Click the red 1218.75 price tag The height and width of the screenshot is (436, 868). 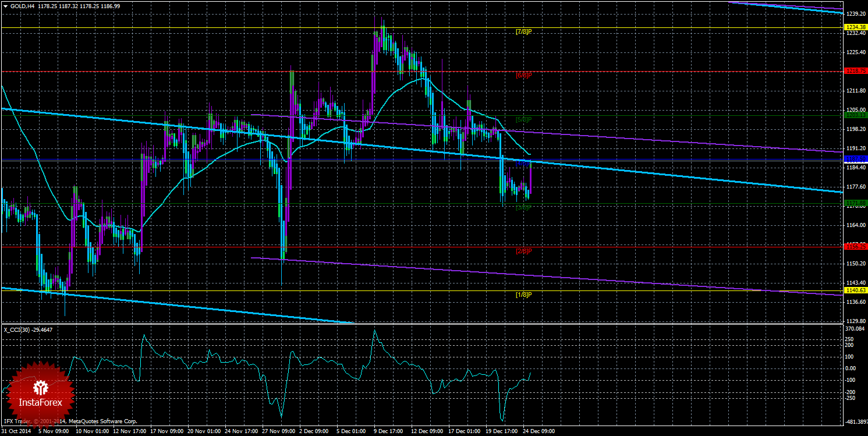[x=856, y=71]
